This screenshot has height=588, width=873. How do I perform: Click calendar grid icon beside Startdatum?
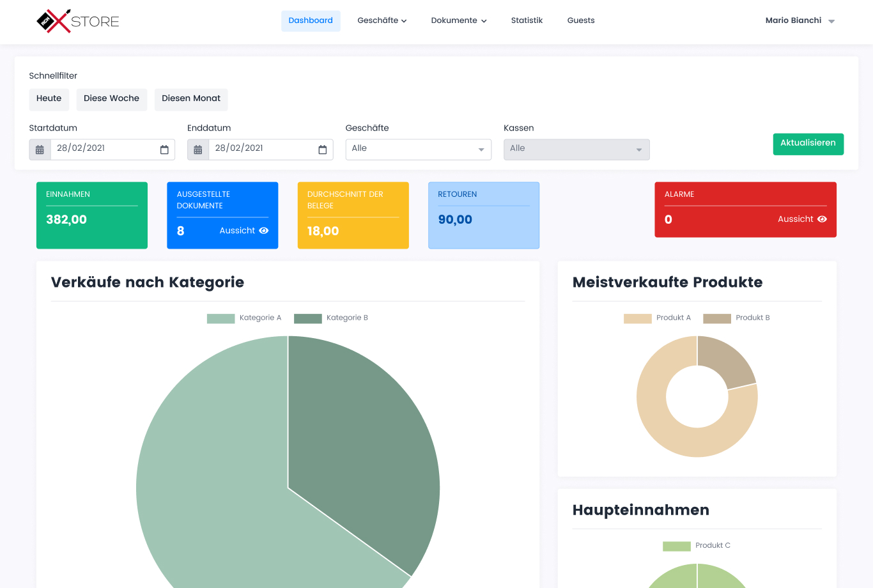coord(40,150)
